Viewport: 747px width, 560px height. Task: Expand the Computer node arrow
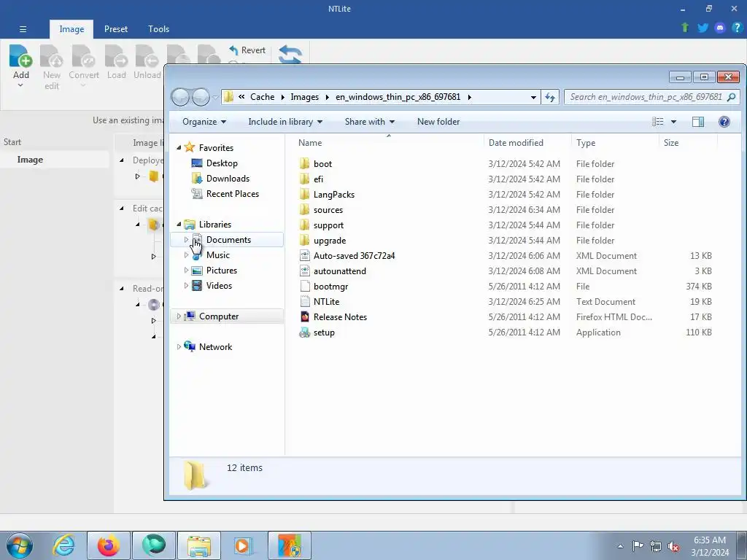pyautogui.click(x=179, y=316)
